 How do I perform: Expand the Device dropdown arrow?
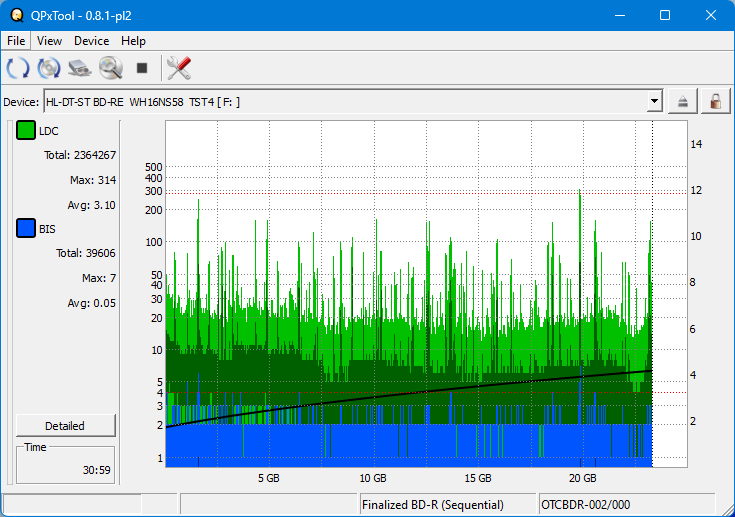coord(654,101)
